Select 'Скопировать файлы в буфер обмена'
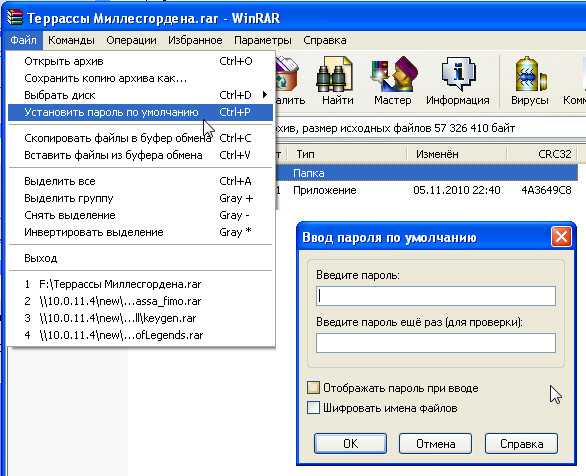 140,138
